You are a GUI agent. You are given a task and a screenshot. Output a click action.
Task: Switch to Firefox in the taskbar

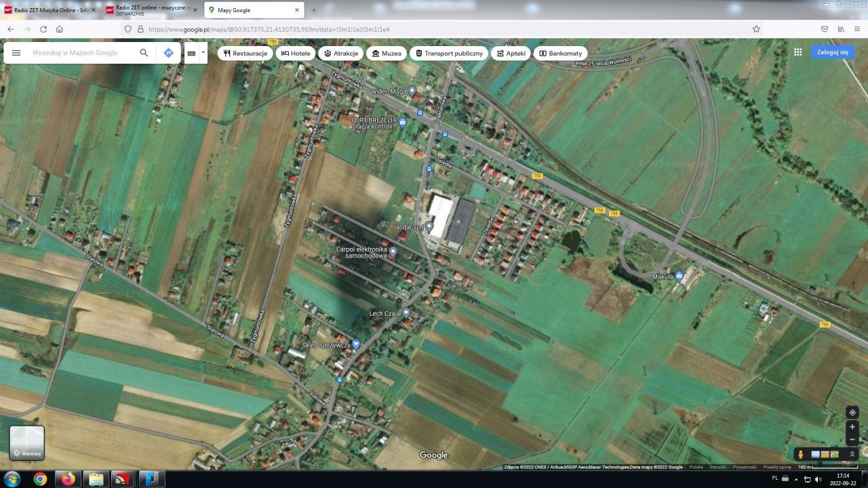click(x=68, y=479)
